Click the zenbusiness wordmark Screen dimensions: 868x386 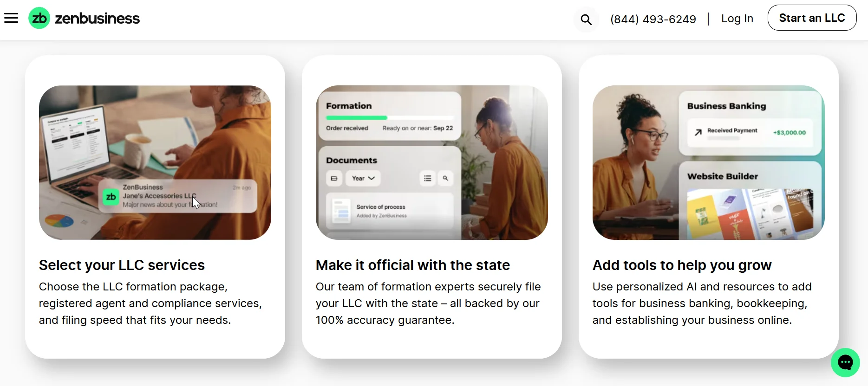(x=98, y=19)
